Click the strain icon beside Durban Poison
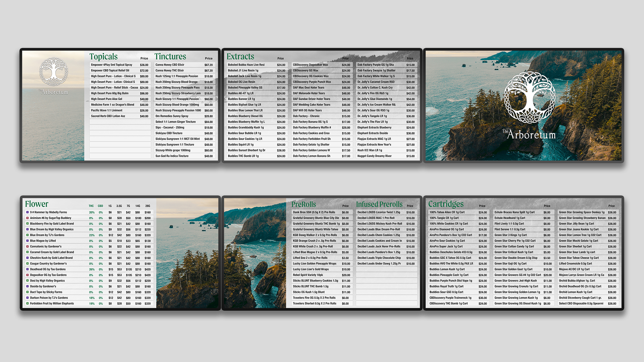The image size is (644, 362). click(27, 298)
